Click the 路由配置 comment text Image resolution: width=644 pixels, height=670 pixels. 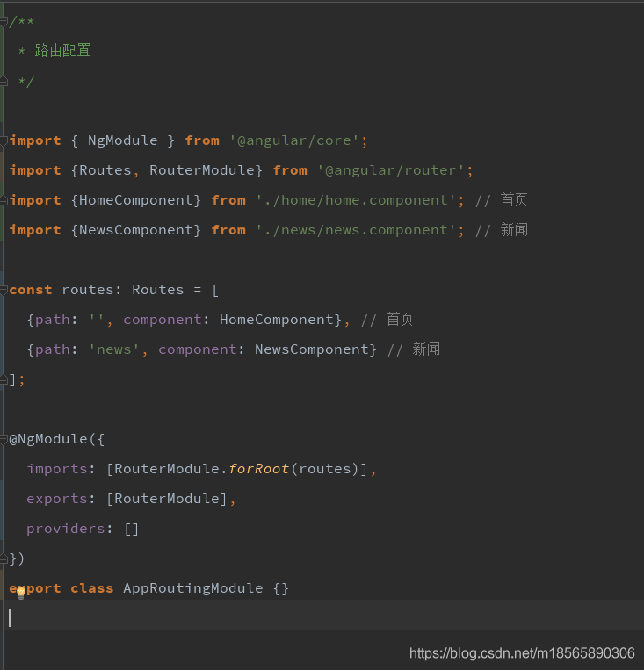[63, 50]
